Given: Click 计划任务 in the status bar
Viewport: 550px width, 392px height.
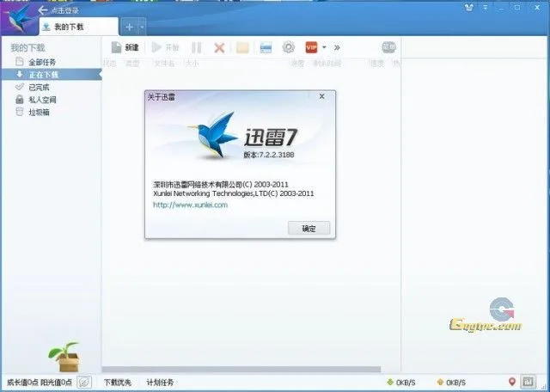Looking at the screenshot, I should pos(160,383).
